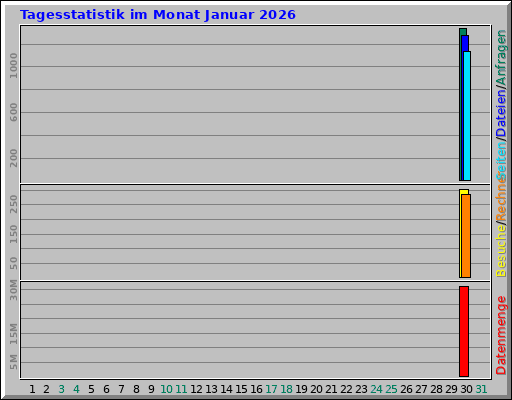The width and height of the screenshot is (512, 400).
Task: Click y-axis value '15M'
Action: tap(13, 334)
